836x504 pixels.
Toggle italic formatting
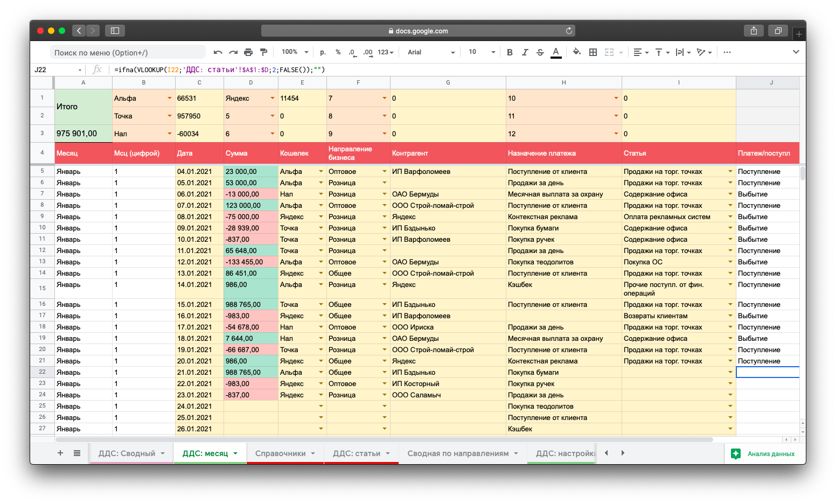point(525,52)
